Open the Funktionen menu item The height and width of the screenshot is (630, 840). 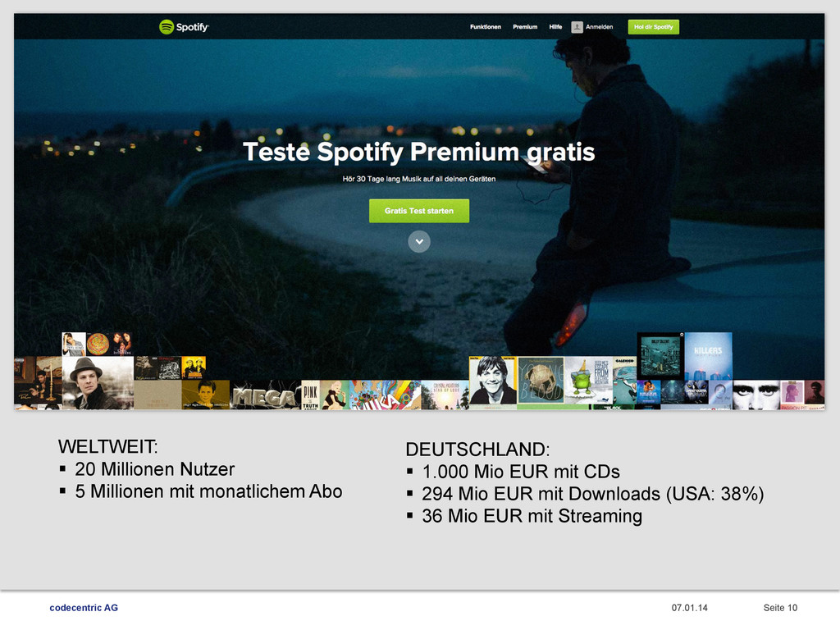486,27
